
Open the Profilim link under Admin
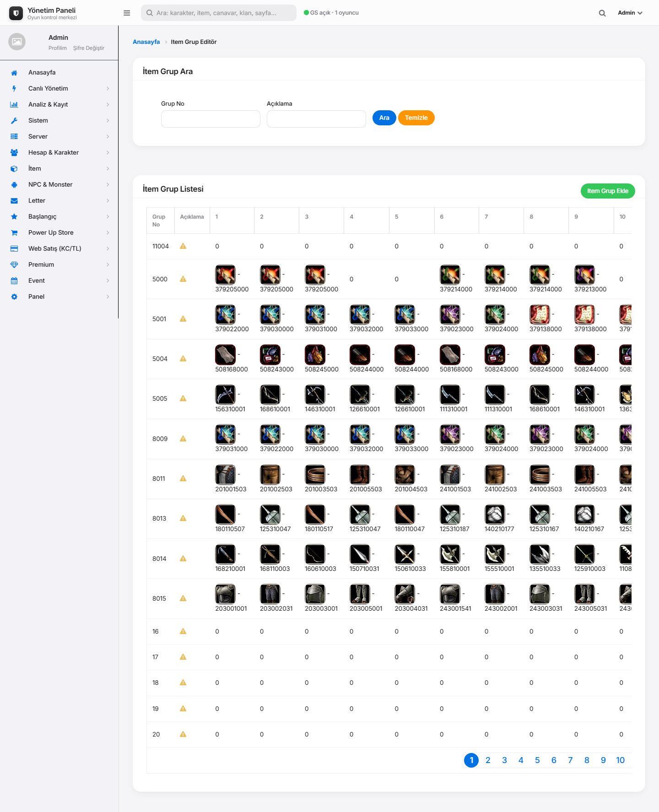(x=58, y=48)
